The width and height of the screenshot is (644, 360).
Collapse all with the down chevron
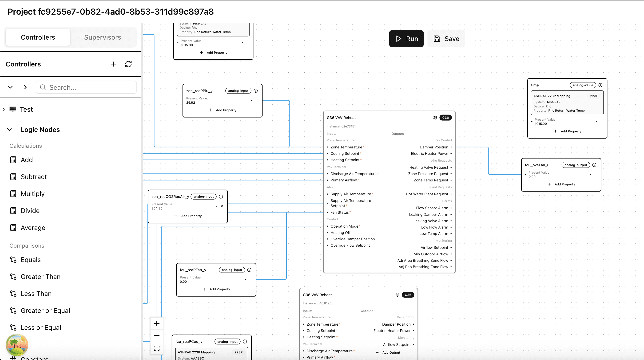(x=10, y=87)
